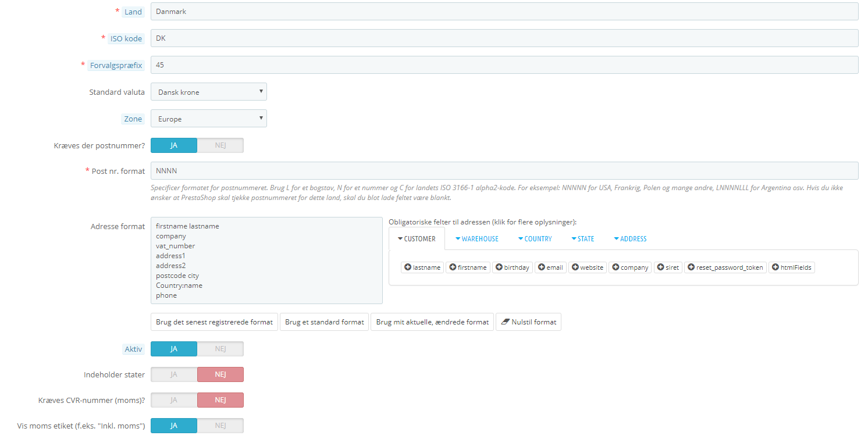Image resolution: width=868 pixels, height=439 pixels.
Task: Set 'Indeholder stater' to NEJ
Action: click(x=220, y=374)
